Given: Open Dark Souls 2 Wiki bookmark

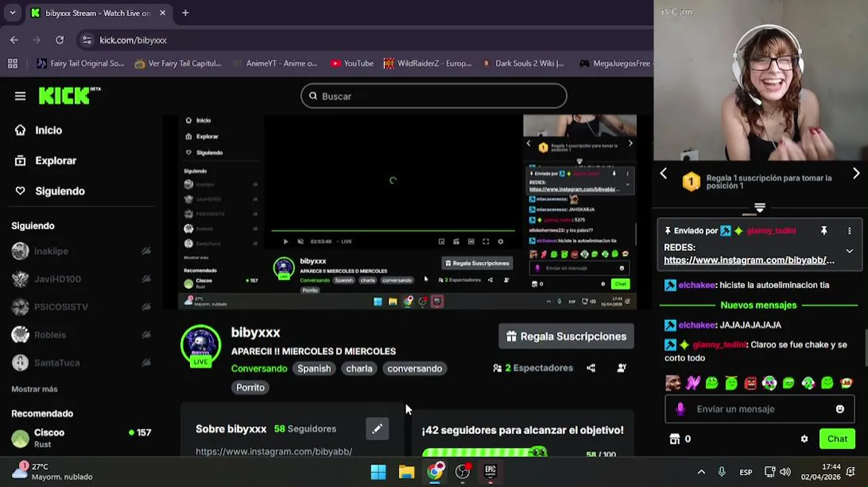Looking at the screenshot, I should (523, 63).
